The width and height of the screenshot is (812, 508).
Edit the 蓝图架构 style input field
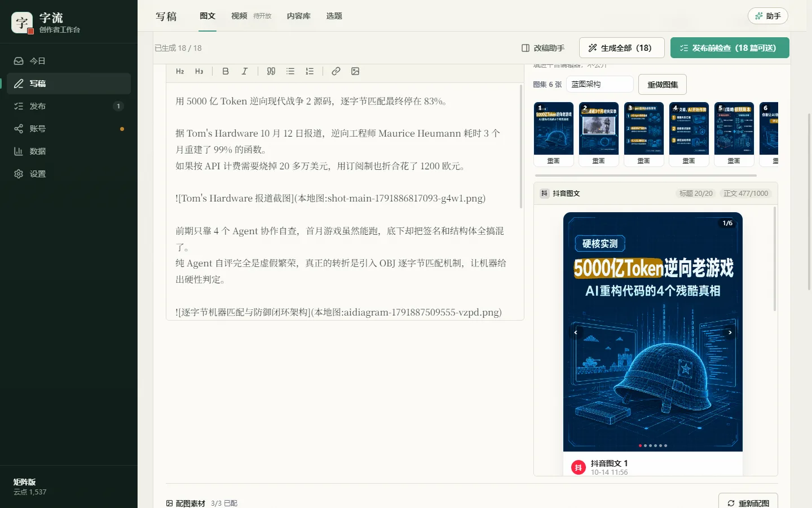(600, 84)
